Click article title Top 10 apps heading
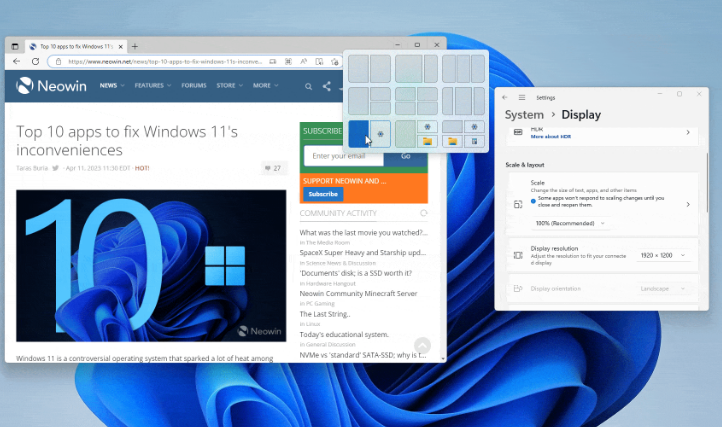Image resolution: width=722 pixels, height=427 pixels. pyautogui.click(x=127, y=141)
